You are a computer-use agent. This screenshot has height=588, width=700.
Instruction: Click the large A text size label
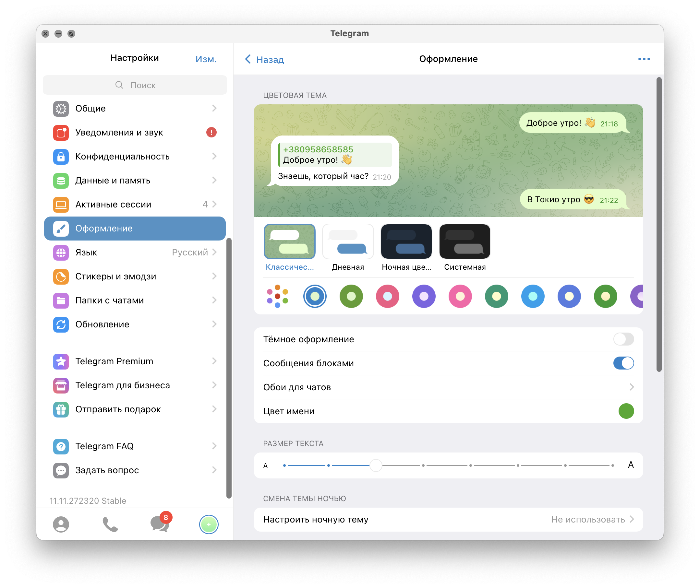coord(631,465)
